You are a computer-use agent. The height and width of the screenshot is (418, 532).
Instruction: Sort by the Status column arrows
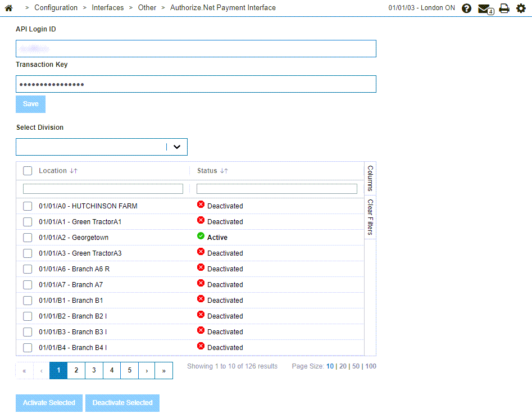click(x=224, y=171)
